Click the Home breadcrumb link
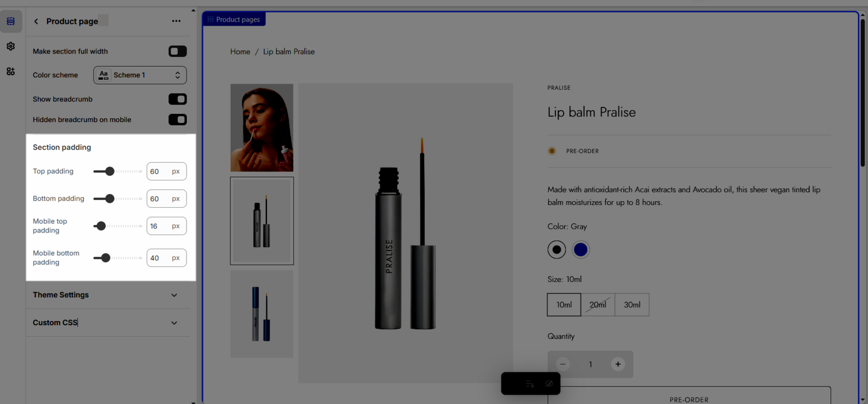The image size is (868, 404). (x=240, y=52)
